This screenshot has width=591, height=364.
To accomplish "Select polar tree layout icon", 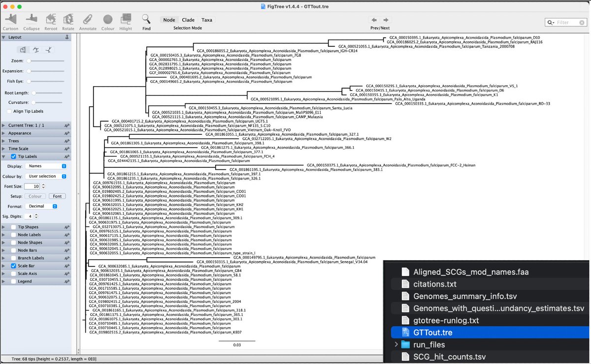I will tap(36, 49).
